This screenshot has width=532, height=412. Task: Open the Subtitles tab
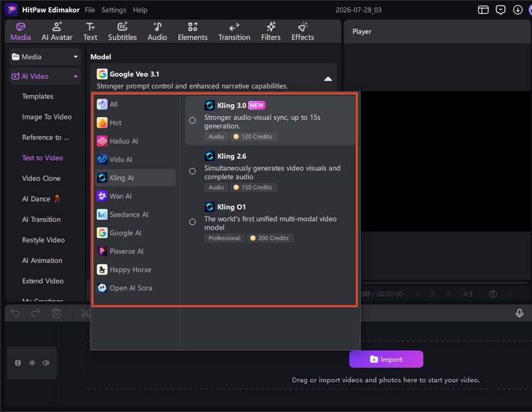122,31
